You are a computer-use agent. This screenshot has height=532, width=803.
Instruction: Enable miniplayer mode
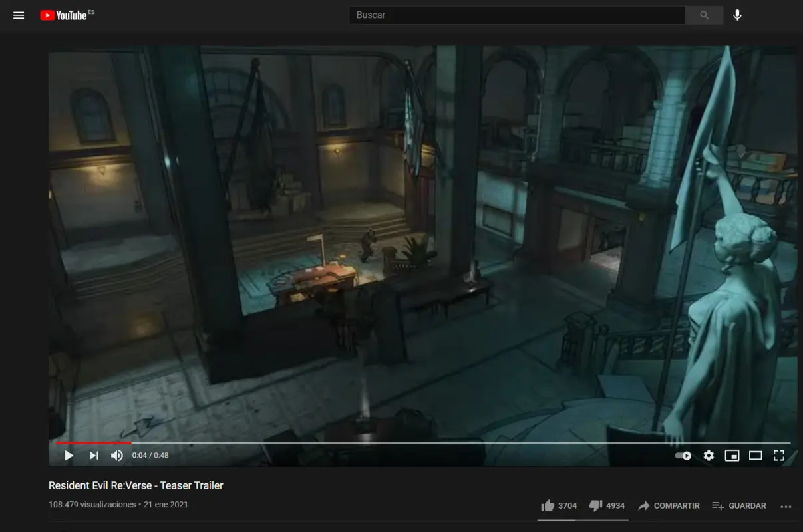(x=732, y=456)
